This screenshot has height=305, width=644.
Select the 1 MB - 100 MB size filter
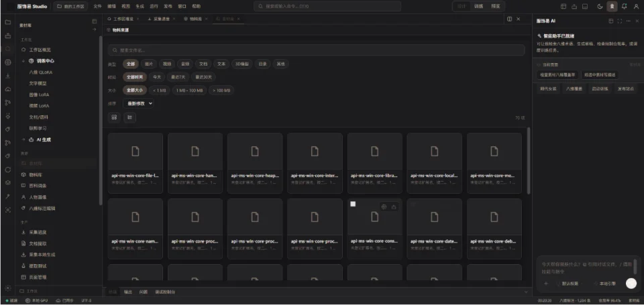pyautogui.click(x=189, y=90)
